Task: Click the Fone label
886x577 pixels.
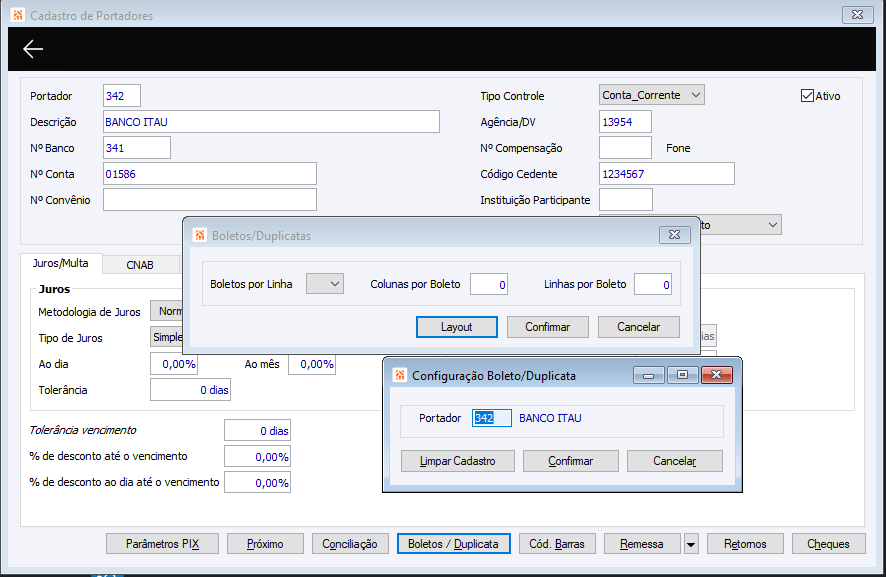Action: (678, 148)
